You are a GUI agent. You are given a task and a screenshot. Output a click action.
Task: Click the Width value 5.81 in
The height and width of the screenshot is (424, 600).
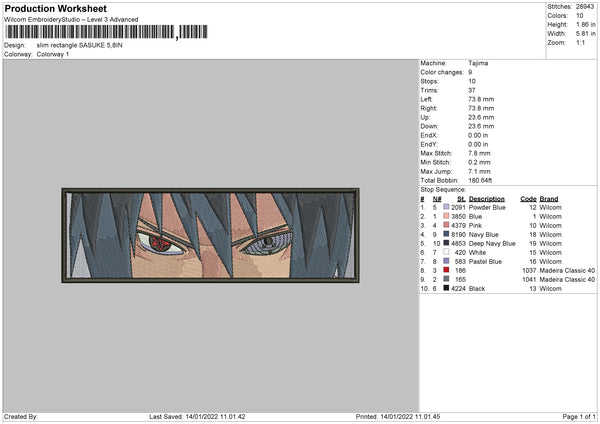585,34
